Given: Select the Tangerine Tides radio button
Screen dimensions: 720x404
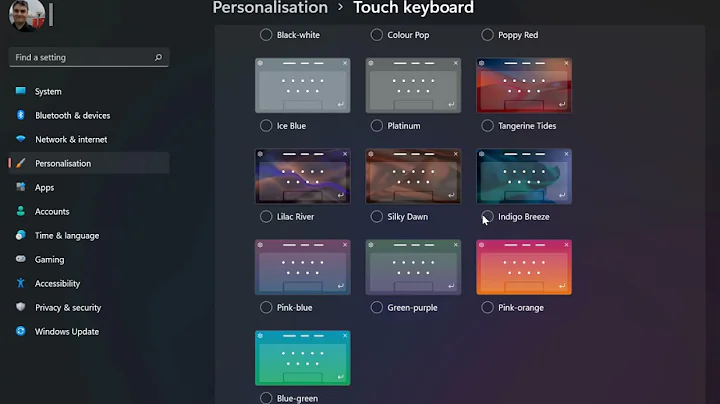Looking at the screenshot, I should tap(487, 126).
